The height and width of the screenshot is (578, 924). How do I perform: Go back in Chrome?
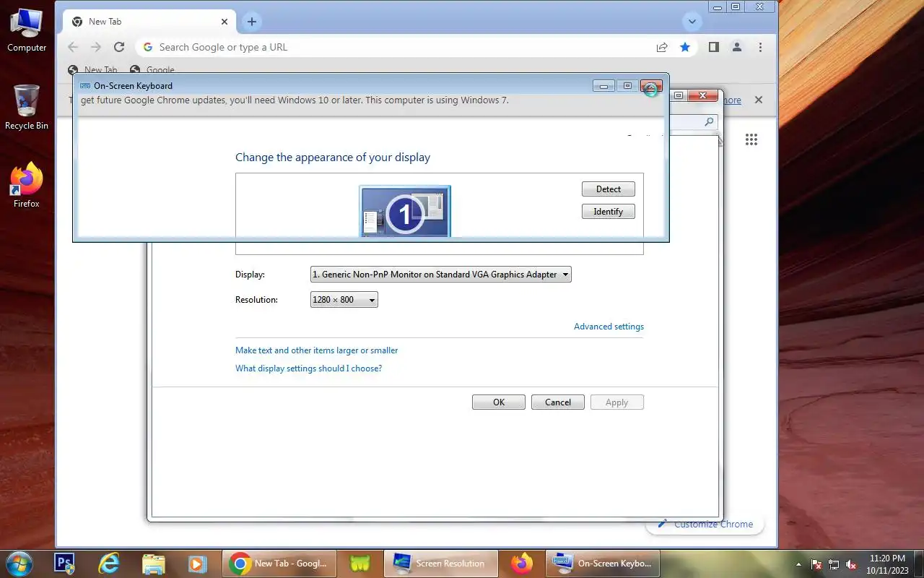[x=72, y=47]
